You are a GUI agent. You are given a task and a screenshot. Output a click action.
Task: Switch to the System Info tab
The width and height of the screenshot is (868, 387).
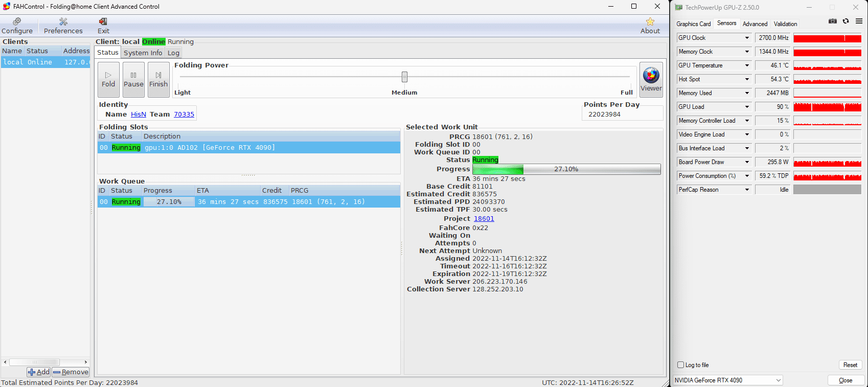[x=143, y=53]
